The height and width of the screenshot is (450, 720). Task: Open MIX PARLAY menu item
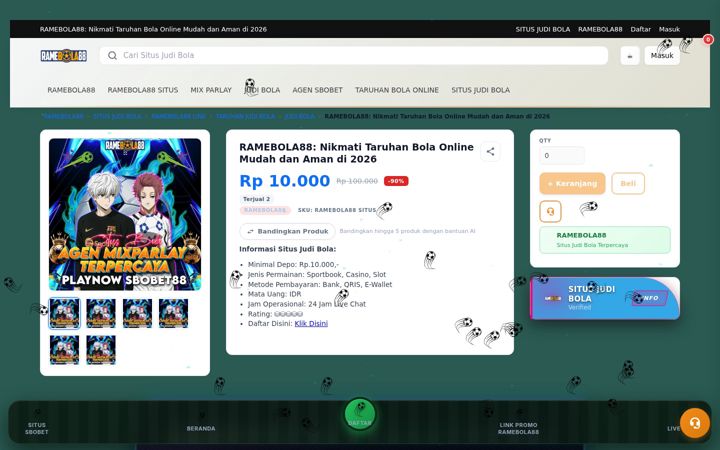[x=211, y=90]
